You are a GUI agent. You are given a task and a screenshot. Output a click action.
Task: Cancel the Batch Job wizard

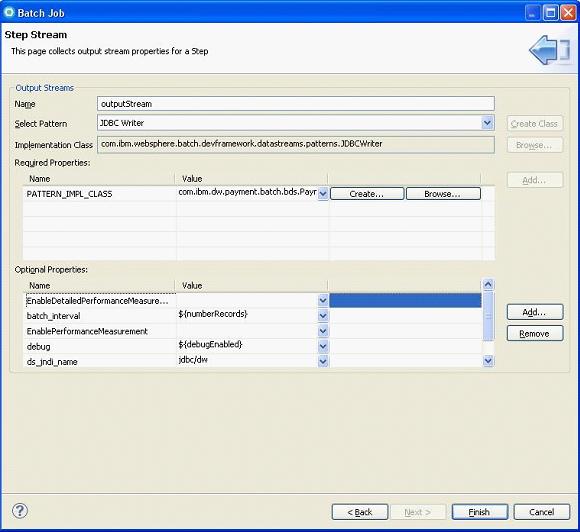point(542,512)
